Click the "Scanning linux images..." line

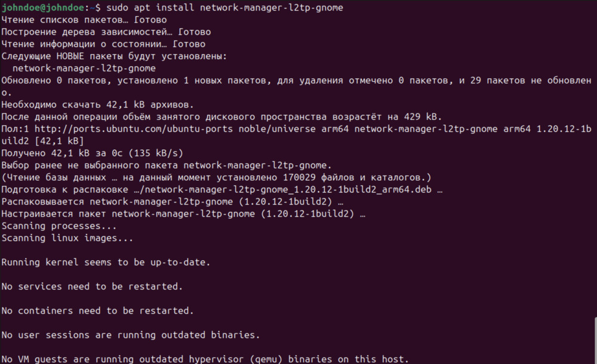coord(67,238)
